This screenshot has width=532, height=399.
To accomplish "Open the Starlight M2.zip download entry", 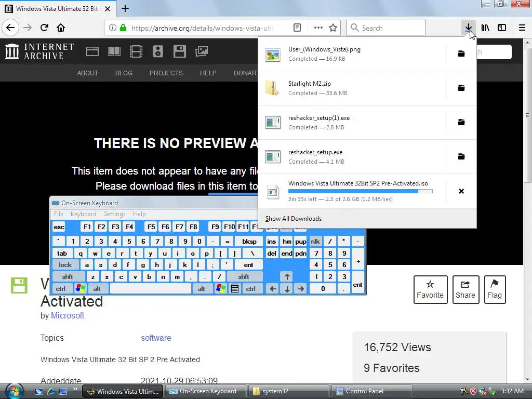I will (352, 88).
